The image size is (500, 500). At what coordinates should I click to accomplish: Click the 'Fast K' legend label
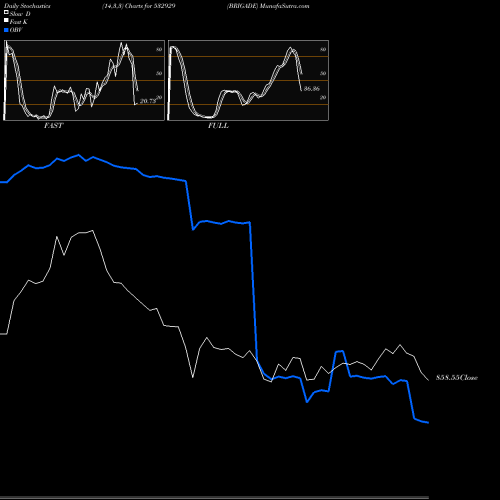pos(19,22)
